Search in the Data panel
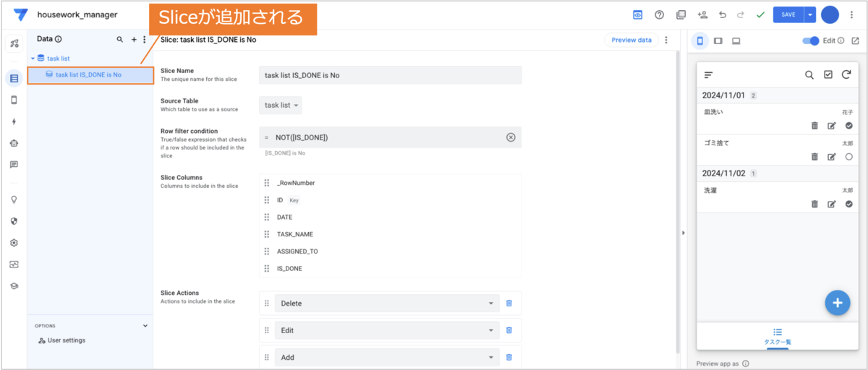The height and width of the screenshot is (370, 868). (120, 40)
